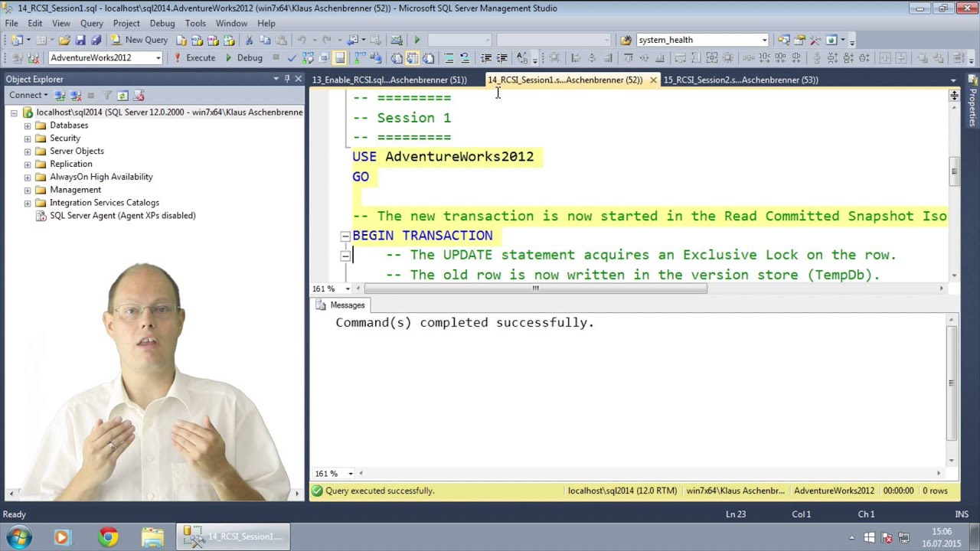Viewport: 980px width, 551px height.
Task: Toggle the highlighted Results to Grid icon
Action: [x=413, y=57]
